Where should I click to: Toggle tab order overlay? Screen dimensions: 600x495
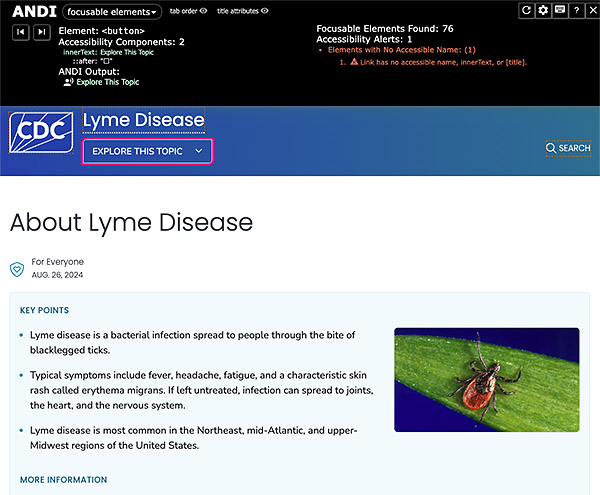coord(188,11)
